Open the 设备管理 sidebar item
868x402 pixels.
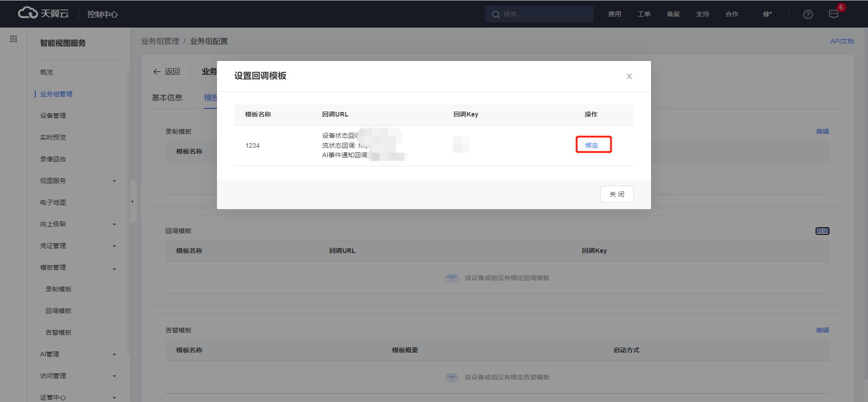pos(53,116)
